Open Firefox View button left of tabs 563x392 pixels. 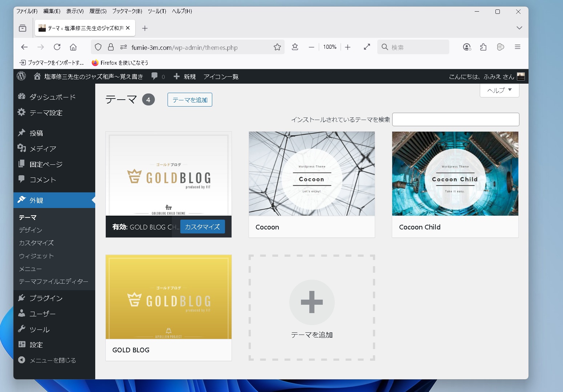click(x=23, y=28)
